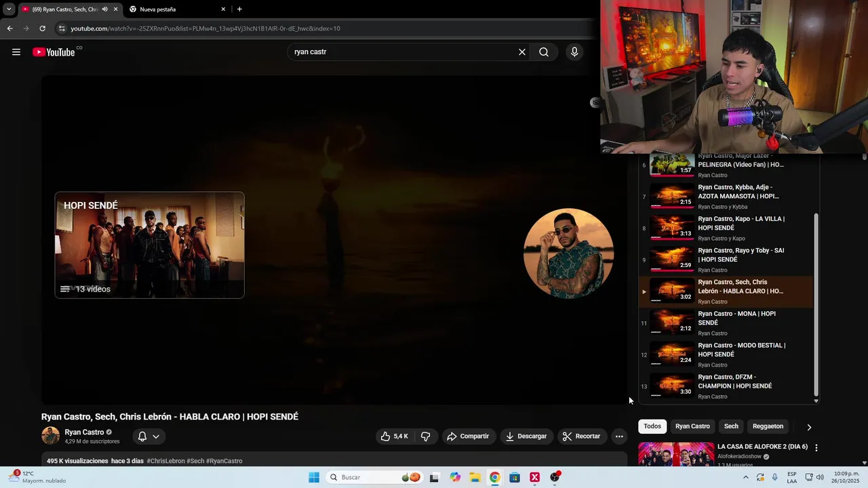Play MODO BESTIAL in the playlist
The image size is (868, 488).
click(726, 354)
